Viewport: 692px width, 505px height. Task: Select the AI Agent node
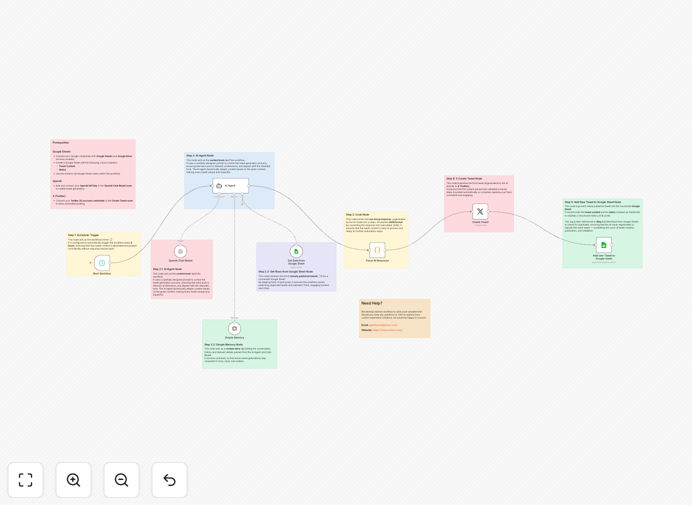[x=230, y=186]
